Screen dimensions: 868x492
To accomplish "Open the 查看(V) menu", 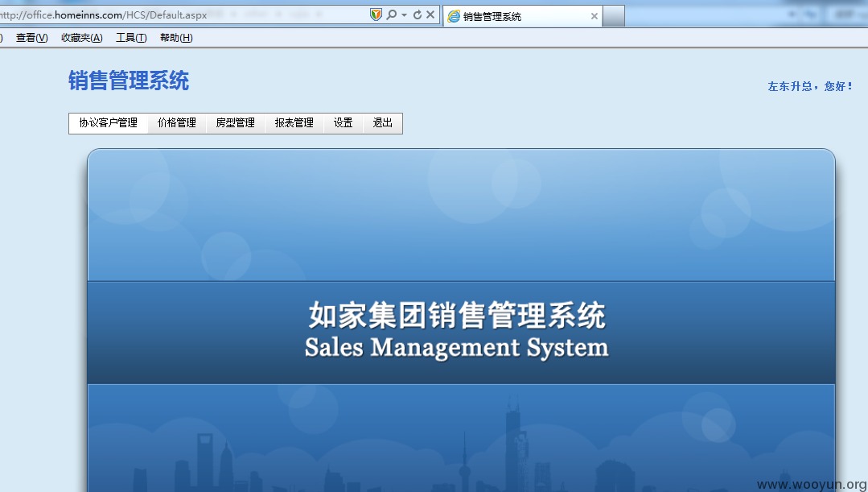I will 32,38.
